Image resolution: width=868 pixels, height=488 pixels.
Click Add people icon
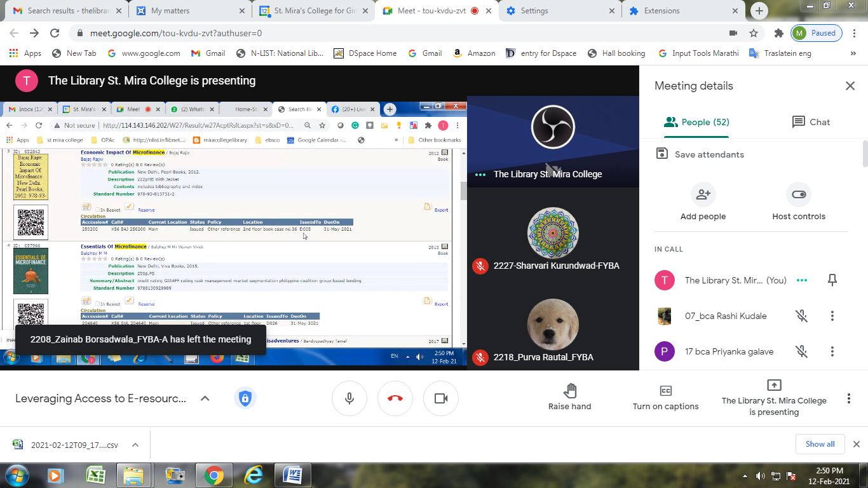click(x=703, y=194)
